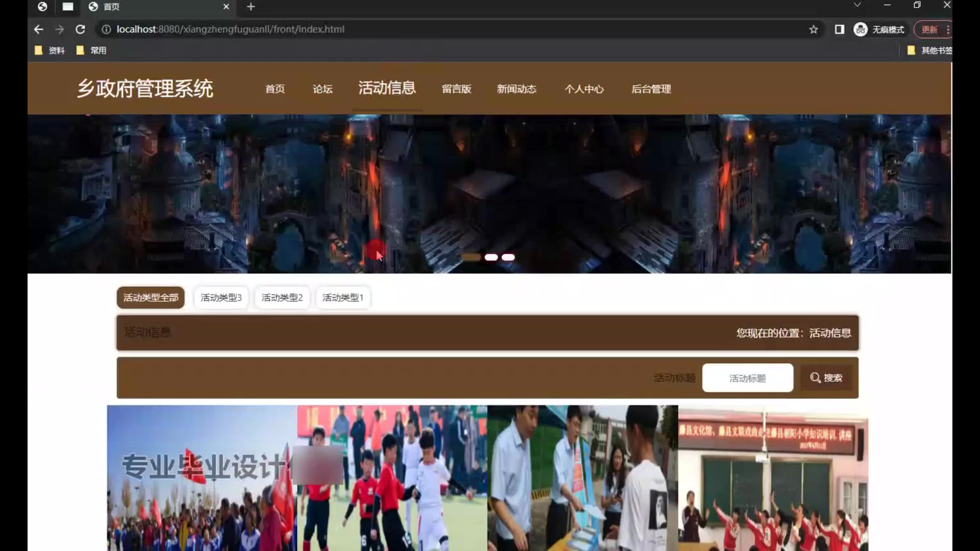The image size is (980, 551).
Task: Open the 常用 bookmarks folder
Action: click(91, 51)
